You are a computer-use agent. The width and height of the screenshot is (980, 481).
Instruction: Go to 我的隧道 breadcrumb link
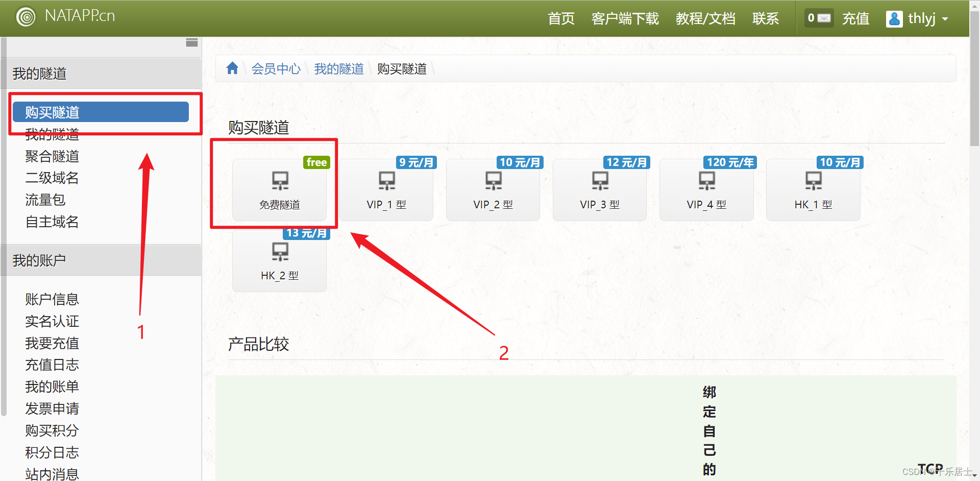point(339,68)
